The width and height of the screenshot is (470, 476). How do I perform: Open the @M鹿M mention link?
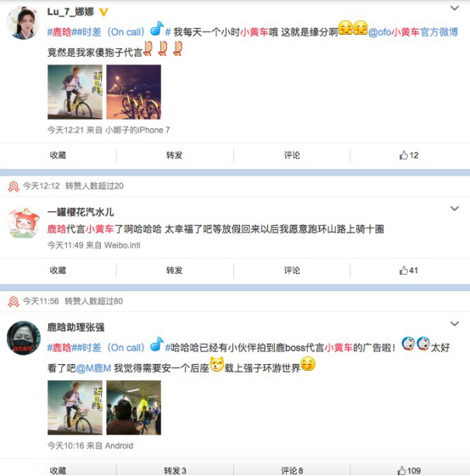tap(93, 368)
